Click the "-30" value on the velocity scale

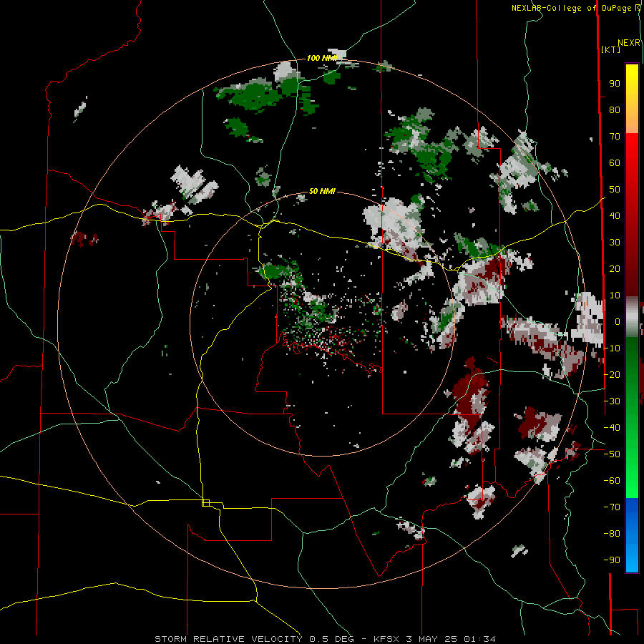click(612, 401)
